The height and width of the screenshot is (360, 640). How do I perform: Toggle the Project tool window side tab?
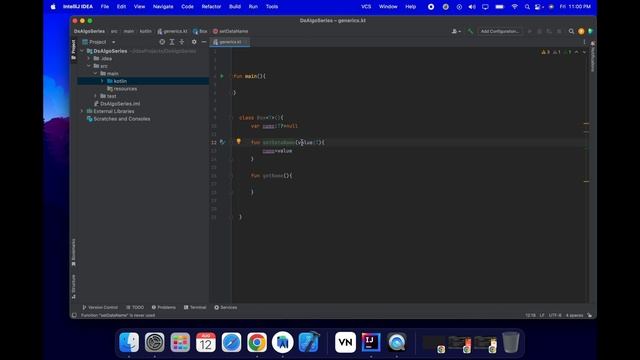[x=73, y=49]
